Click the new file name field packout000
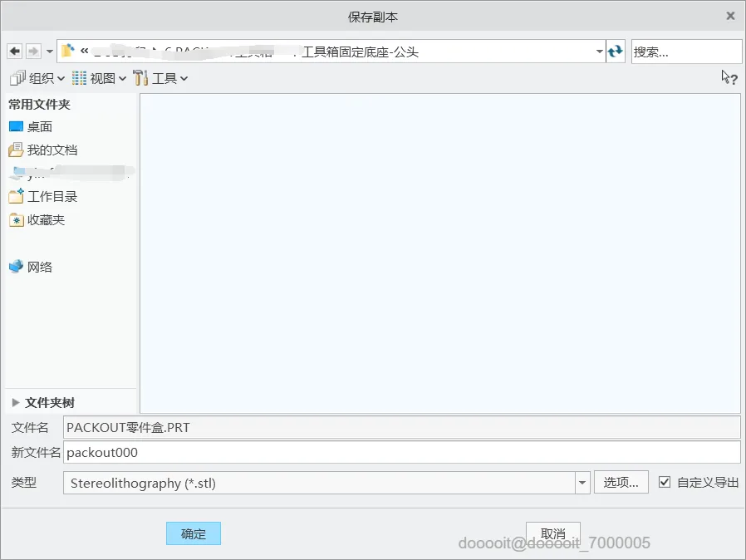This screenshot has width=746, height=560. click(401, 452)
